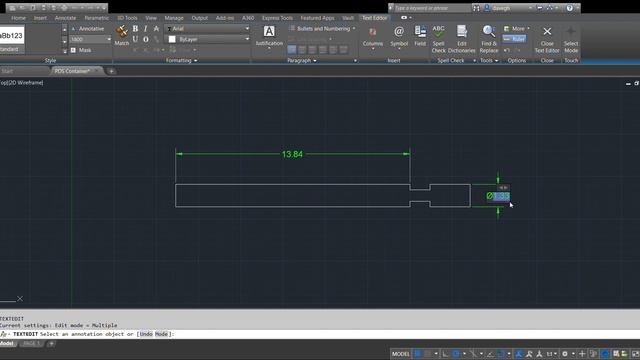Click the Undo option in command line

pyautogui.click(x=146, y=334)
